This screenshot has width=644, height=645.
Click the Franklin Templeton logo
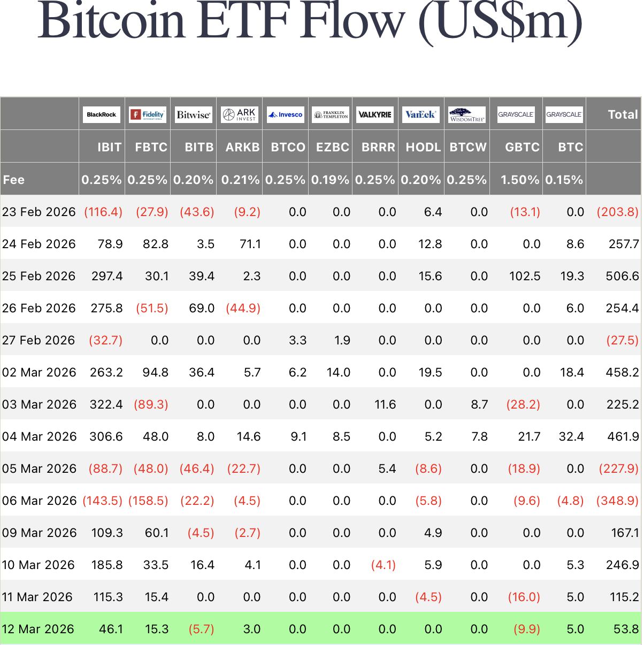tap(331, 114)
